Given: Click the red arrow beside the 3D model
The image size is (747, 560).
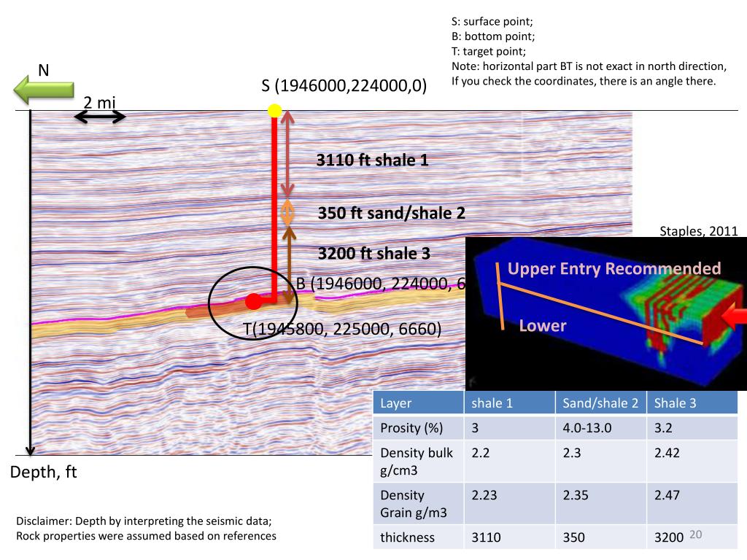Looking at the screenshot, I should point(735,316).
